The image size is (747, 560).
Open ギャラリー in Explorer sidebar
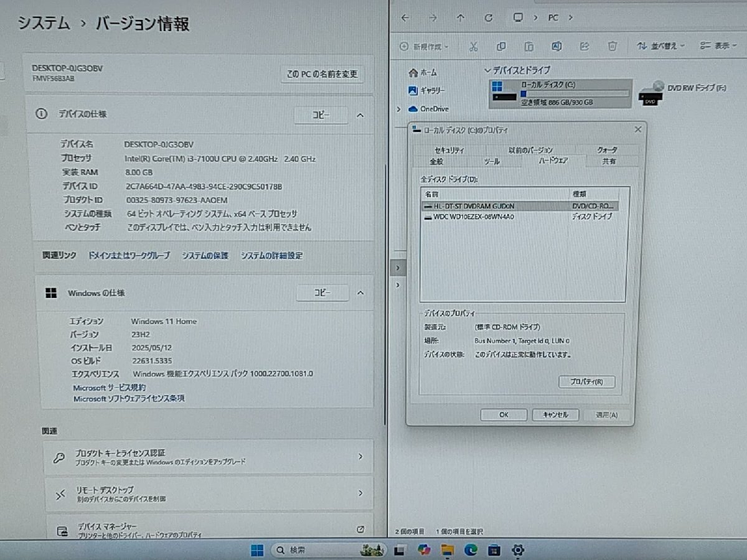coord(427,90)
